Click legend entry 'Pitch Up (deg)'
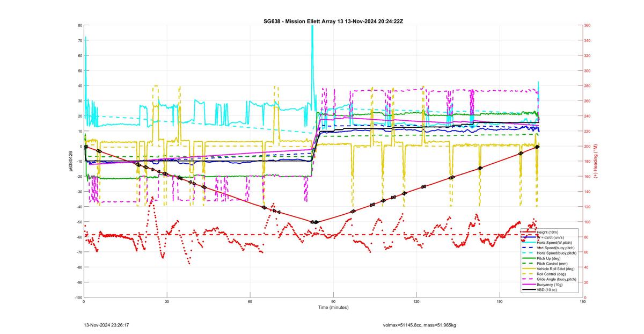The width and height of the screenshot is (644, 334). click(550, 258)
